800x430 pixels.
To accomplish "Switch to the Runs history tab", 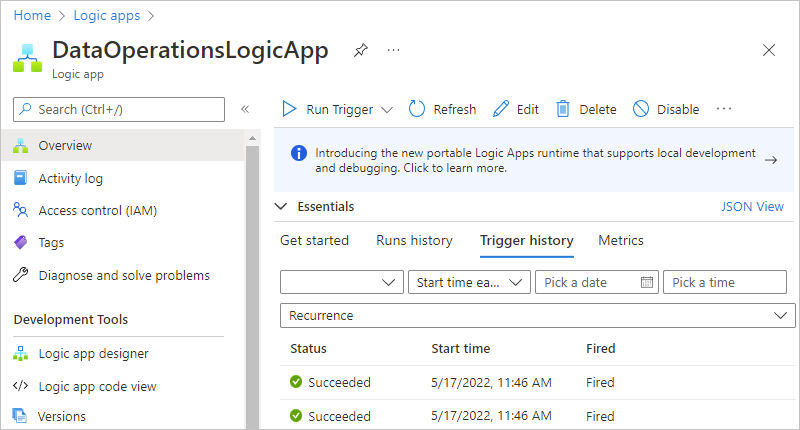I will click(x=414, y=240).
